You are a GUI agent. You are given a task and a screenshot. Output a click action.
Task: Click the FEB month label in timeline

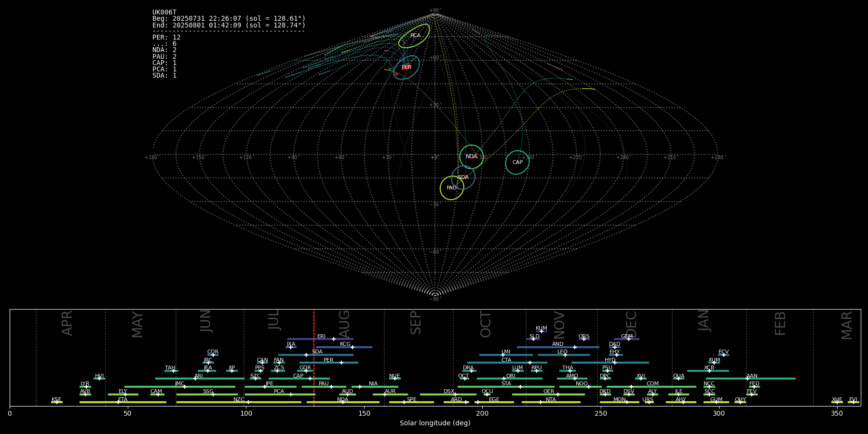tap(780, 323)
